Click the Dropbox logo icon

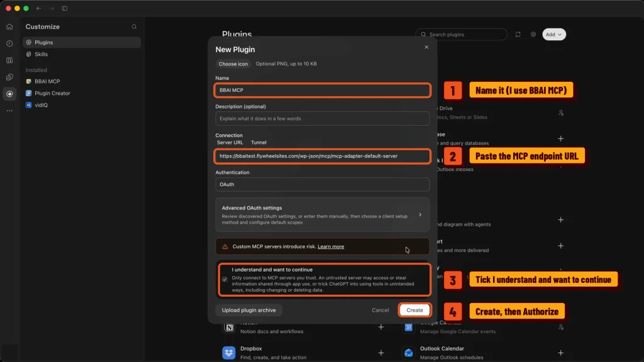[229, 353]
